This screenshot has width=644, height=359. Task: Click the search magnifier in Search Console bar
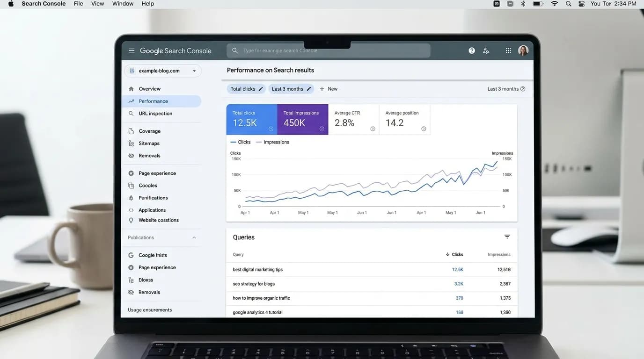235,50
